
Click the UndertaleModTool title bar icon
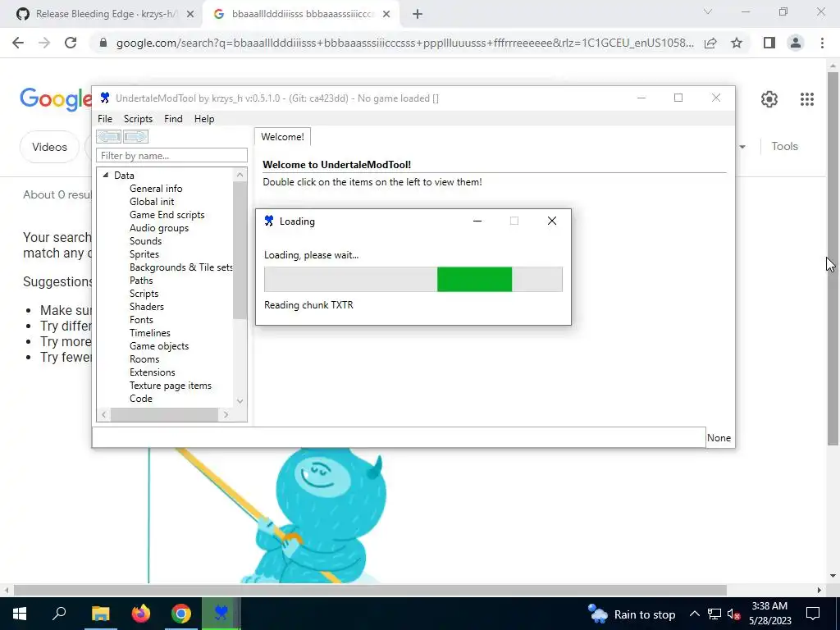pyautogui.click(x=105, y=98)
